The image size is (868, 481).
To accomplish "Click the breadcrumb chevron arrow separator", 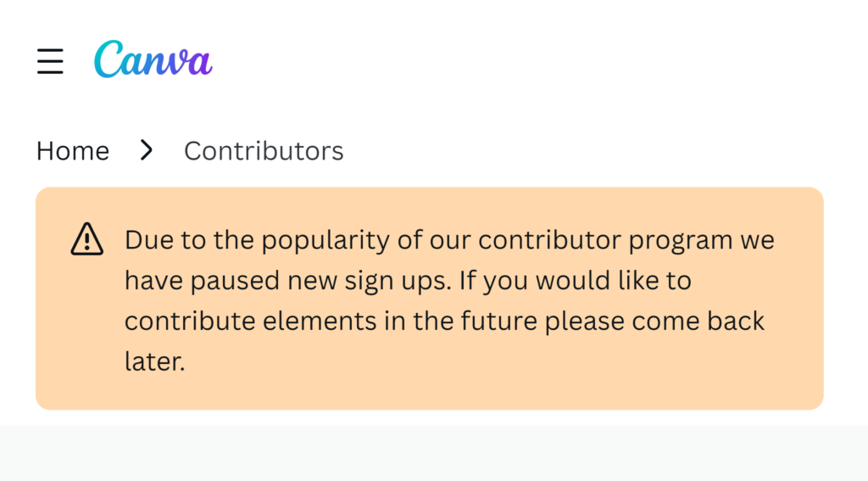I will [x=146, y=150].
